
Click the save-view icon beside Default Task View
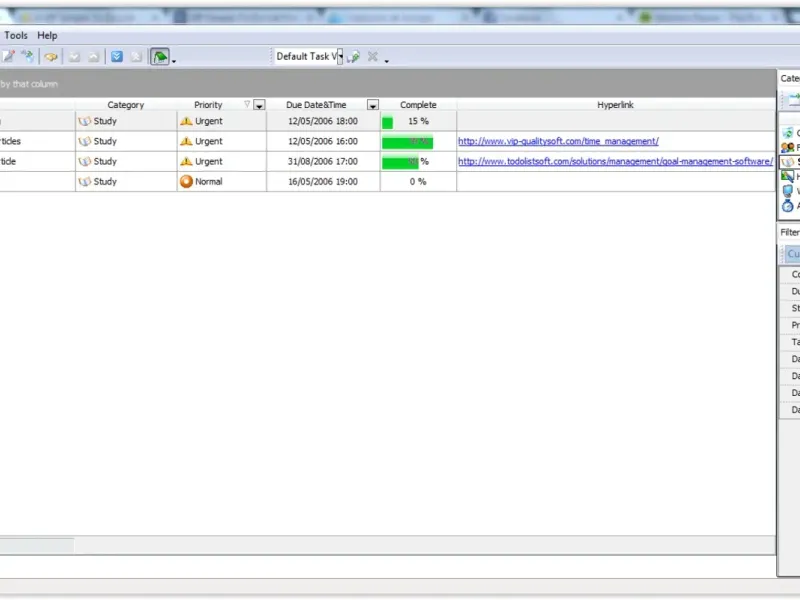353,57
